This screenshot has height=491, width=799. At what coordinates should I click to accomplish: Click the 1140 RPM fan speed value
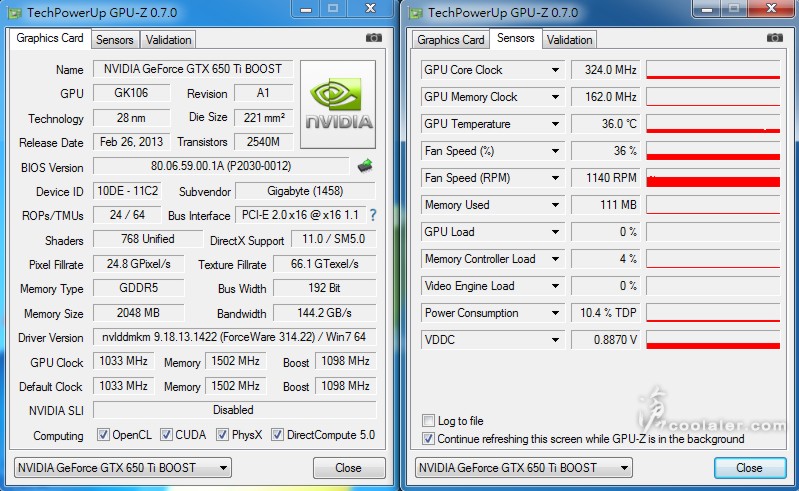605,178
